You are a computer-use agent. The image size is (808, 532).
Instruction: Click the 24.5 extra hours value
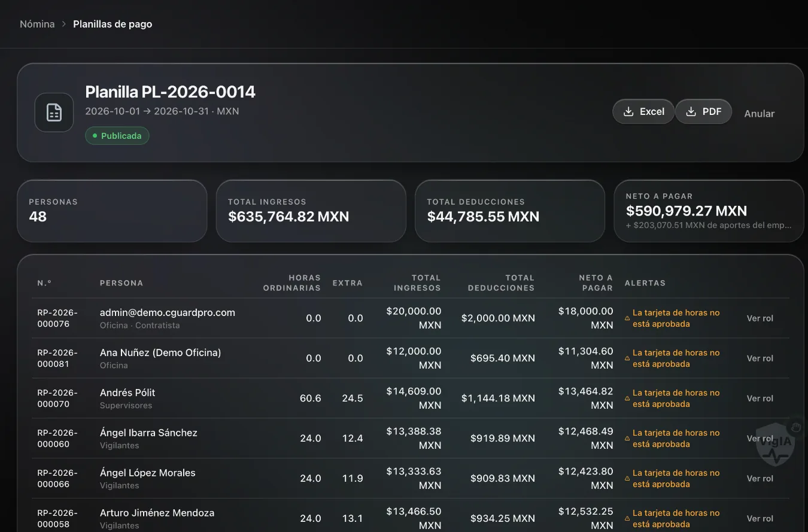point(353,399)
